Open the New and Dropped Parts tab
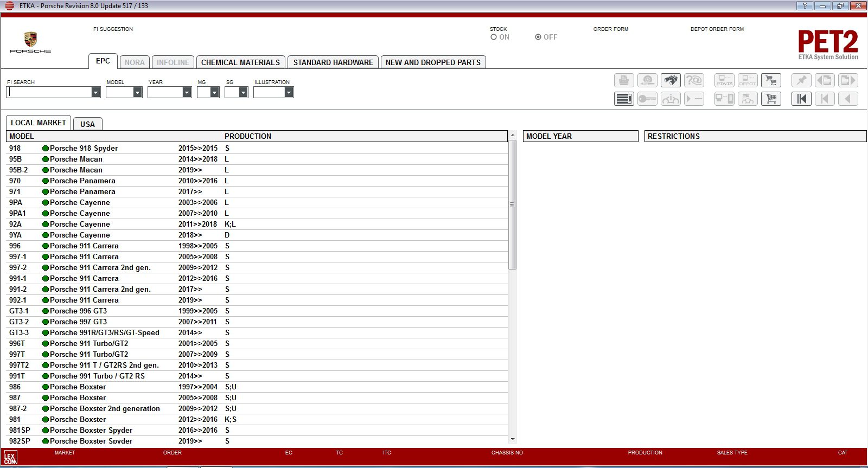This screenshot has height=468, width=868. coord(433,62)
